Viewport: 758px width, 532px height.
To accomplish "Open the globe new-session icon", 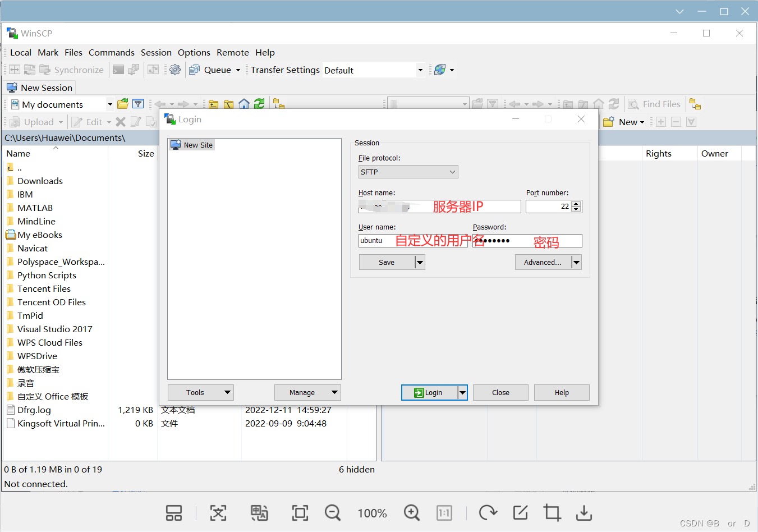I will [x=440, y=70].
